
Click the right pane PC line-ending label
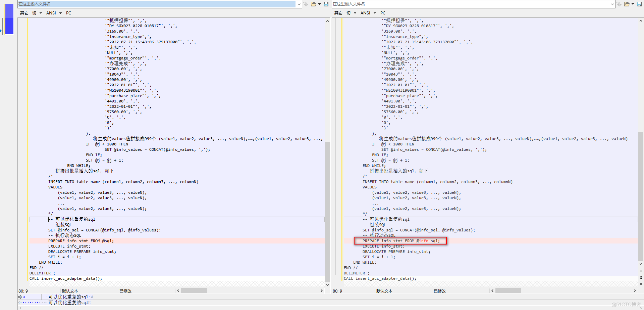383,13
